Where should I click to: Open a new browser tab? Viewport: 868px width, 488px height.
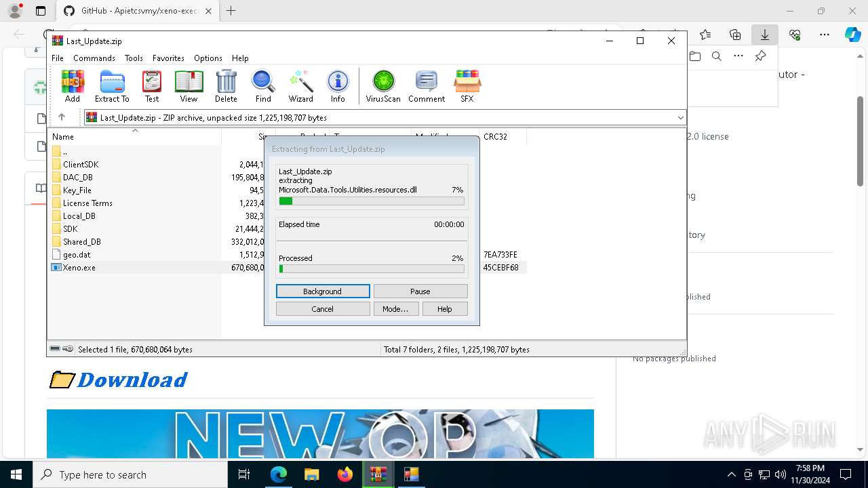231,11
